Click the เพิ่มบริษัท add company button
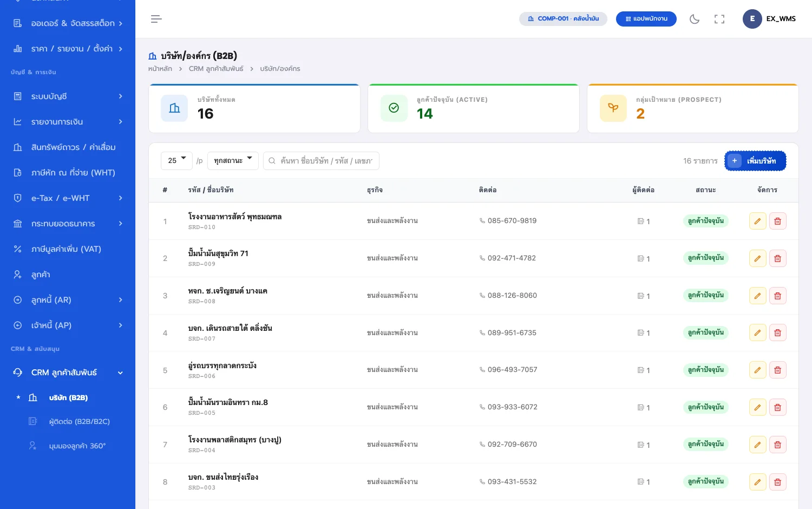This screenshot has width=812, height=509. (755, 161)
